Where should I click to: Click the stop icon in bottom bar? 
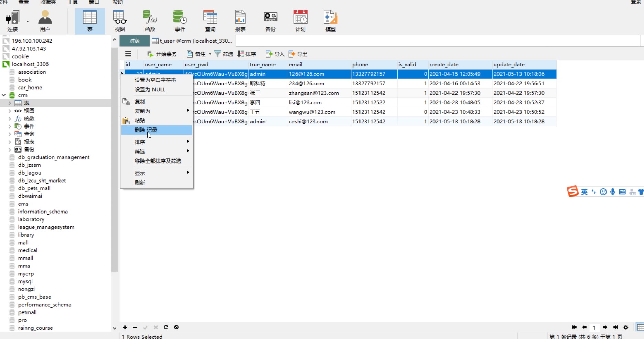(176, 327)
